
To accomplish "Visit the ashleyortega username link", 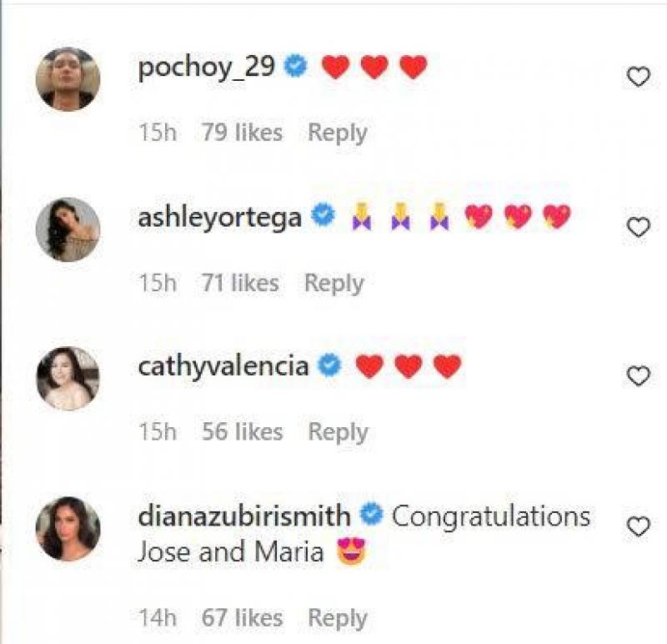I will (x=220, y=217).
